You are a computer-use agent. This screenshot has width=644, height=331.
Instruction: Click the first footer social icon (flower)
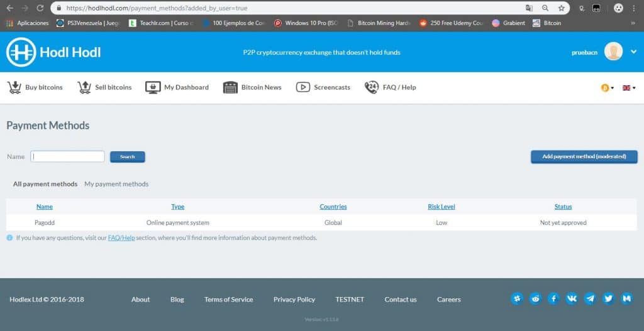tap(517, 298)
